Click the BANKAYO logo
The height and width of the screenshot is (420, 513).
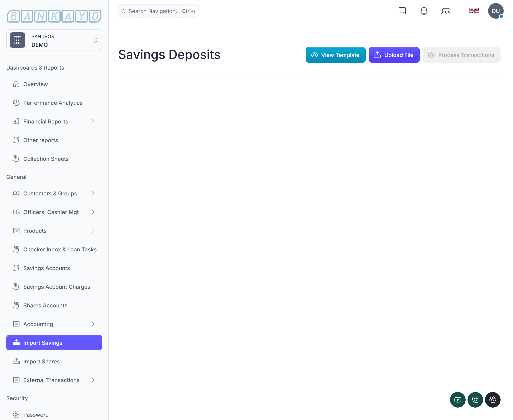[54, 16]
